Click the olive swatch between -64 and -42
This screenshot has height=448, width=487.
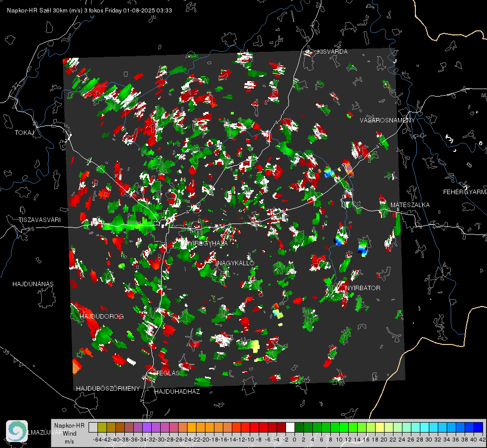(102, 428)
